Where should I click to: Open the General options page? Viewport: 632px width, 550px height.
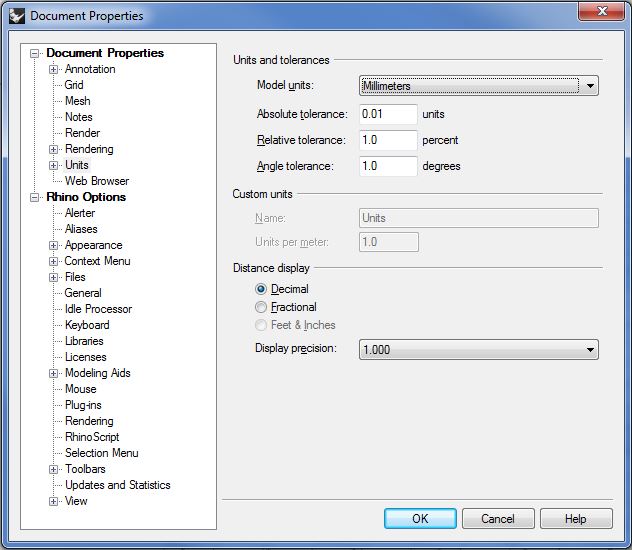(x=83, y=293)
